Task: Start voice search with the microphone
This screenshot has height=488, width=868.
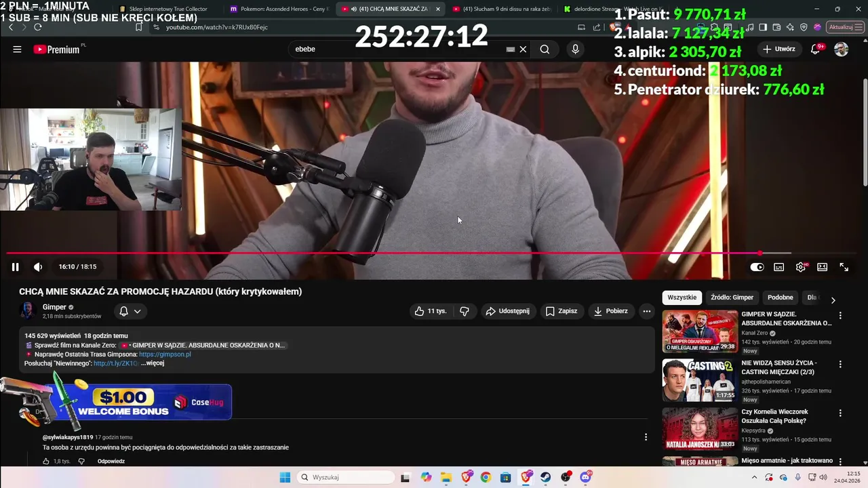Action: click(575, 49)
